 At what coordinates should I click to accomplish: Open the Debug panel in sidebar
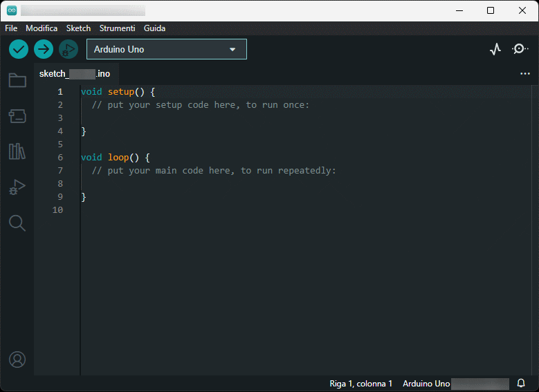[x=17, y=187]
